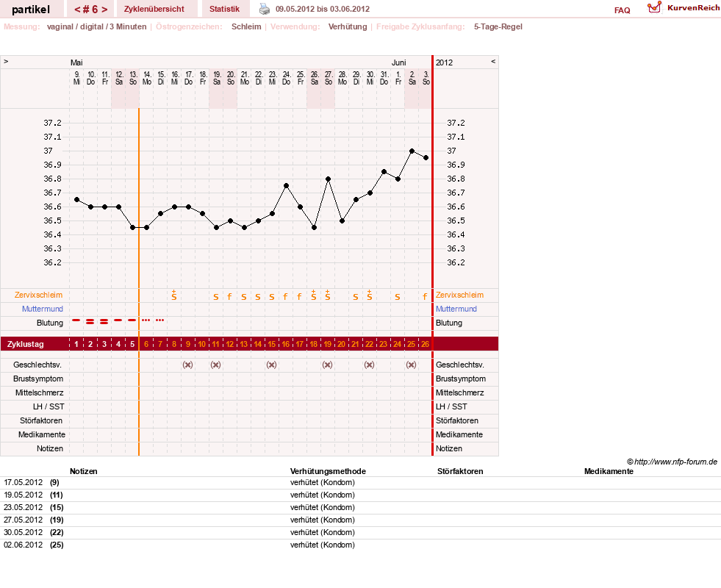
Task: Click the 23.05.2012 notes row date
Action: point(23,507)
